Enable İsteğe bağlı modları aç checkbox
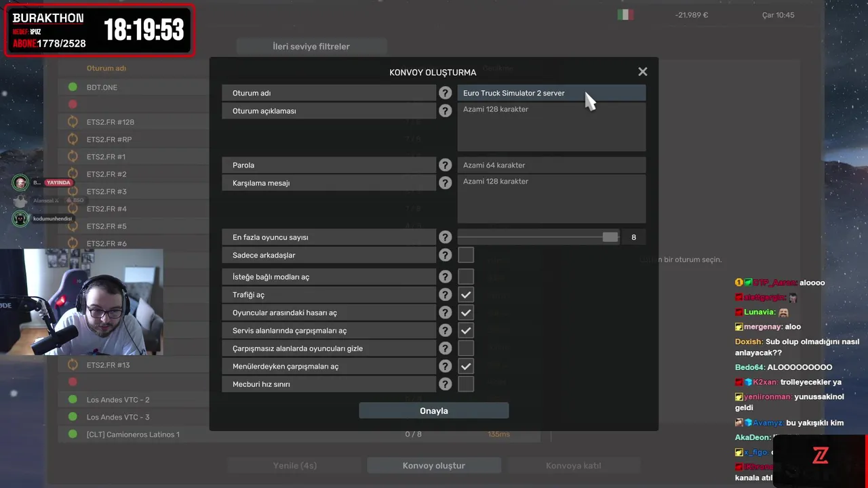This screenshot has height=488, width=868. (x=466, y=277)
